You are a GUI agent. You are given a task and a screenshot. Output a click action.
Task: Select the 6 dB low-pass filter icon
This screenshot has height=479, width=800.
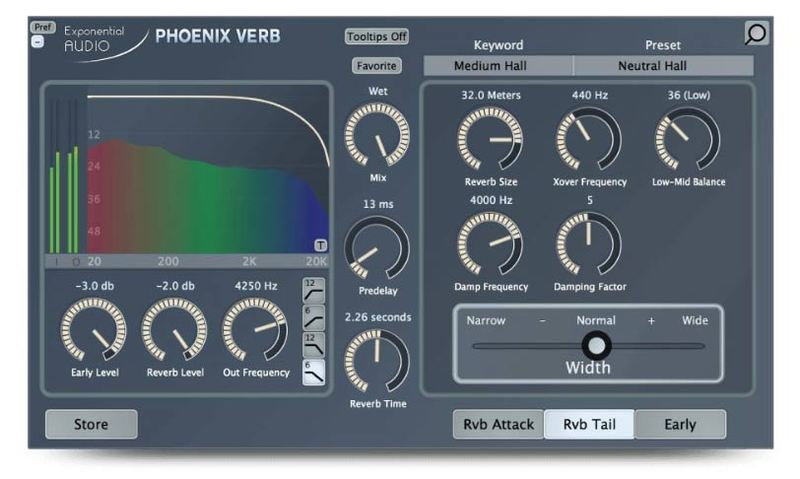[x=313, y=372]
